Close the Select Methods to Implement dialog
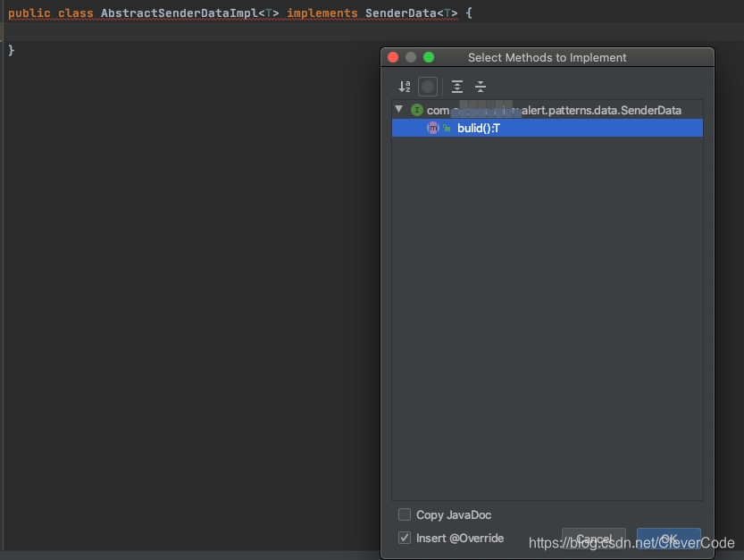Viewport: 744px width, 560px height. click(393, 57)
